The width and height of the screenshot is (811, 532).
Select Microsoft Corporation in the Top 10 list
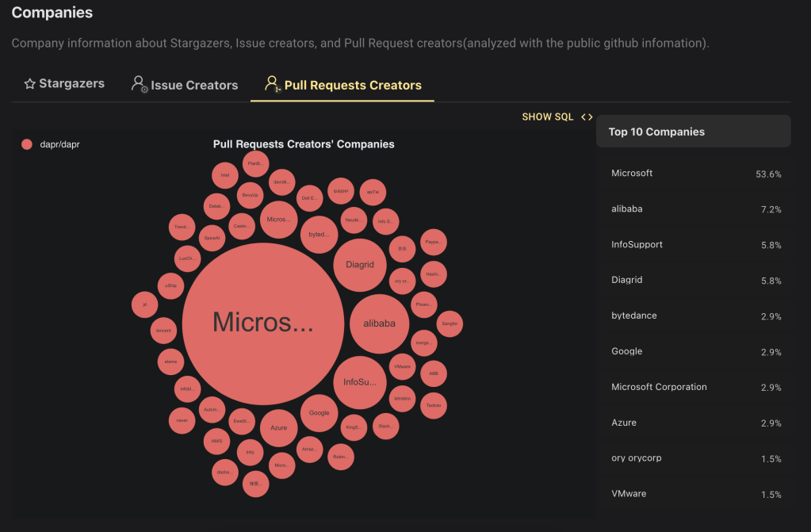[x=659, y=387]
